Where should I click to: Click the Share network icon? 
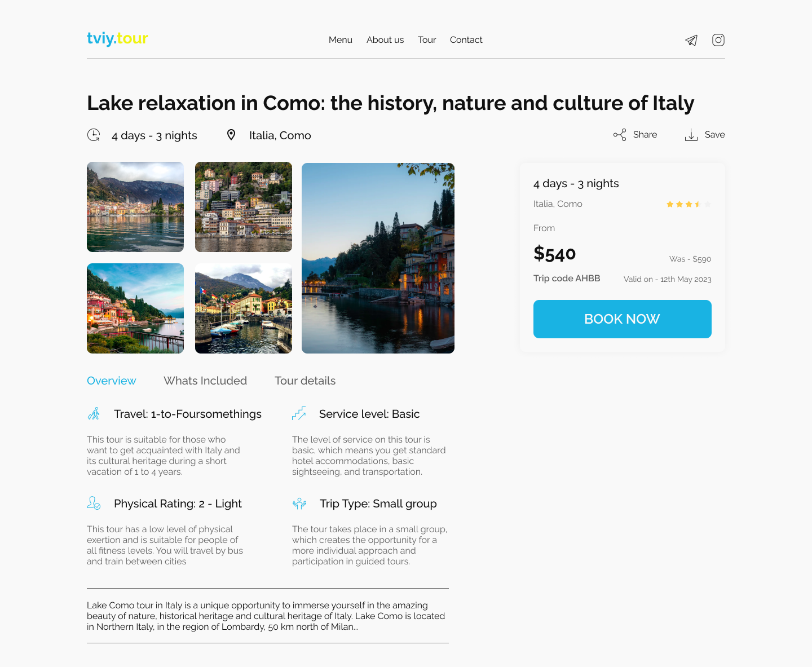pos(620,135)
